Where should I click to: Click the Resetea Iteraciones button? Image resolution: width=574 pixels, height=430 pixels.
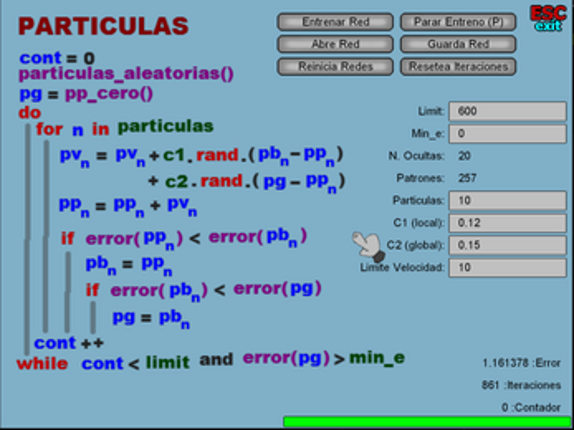pos(458,67)
